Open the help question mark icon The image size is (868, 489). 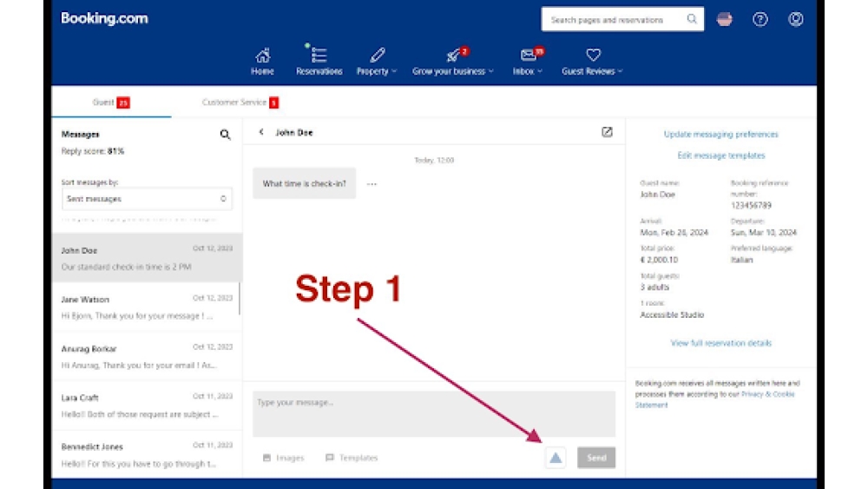click(x=760, y=19)
